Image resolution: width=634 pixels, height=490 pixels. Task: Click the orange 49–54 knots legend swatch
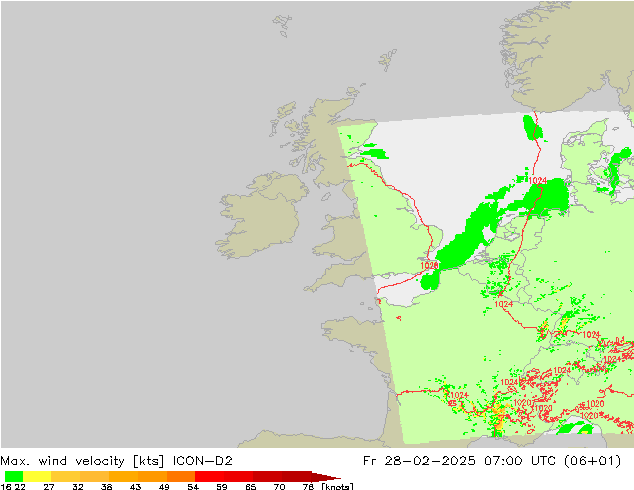click(x=181, y=476)
